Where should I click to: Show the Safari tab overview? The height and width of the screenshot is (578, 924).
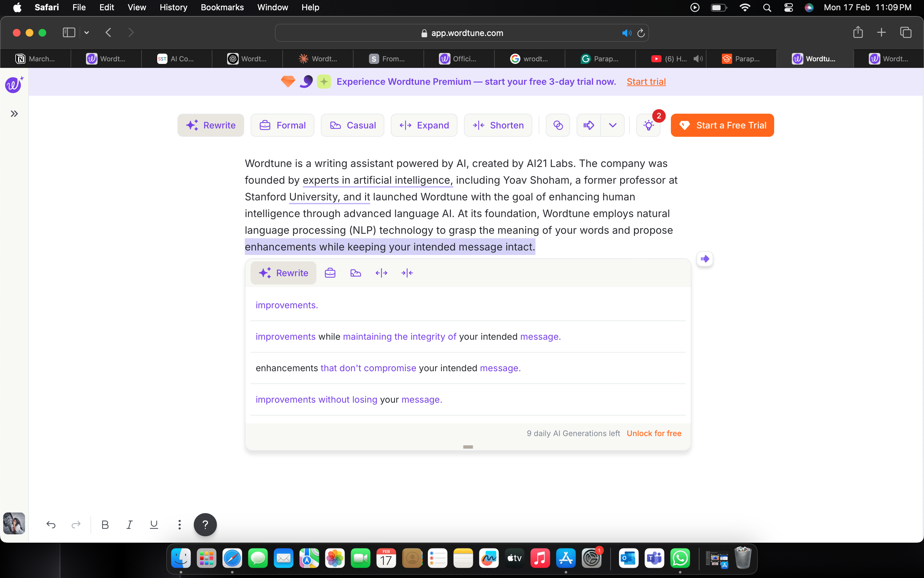coord(906,32)
